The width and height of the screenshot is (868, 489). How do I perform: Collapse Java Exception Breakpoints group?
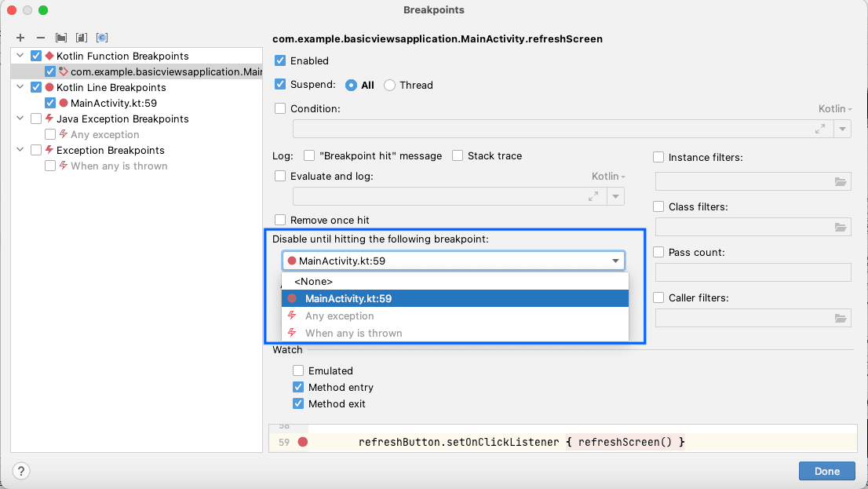click(x=20, y=119)
